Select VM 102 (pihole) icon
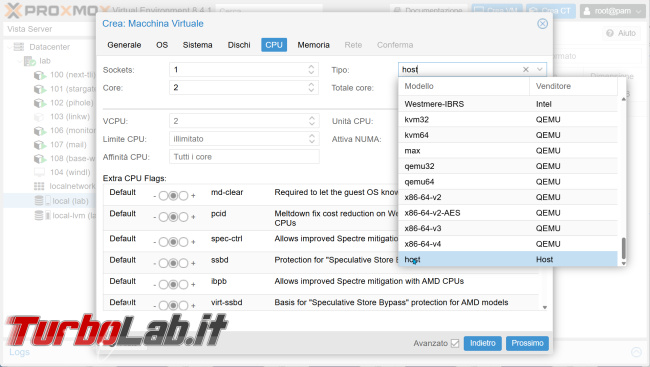This screenshot has width=650, height=367. click(x=40, y=103)
